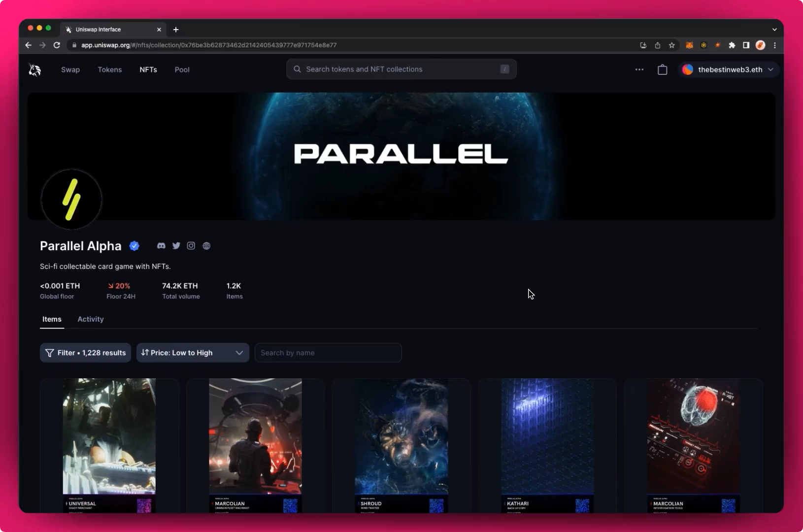The height and width of the screenshot is (532, 803).
Task: Click the 74.2K ETH total volume value
Action: pos(180,286)
